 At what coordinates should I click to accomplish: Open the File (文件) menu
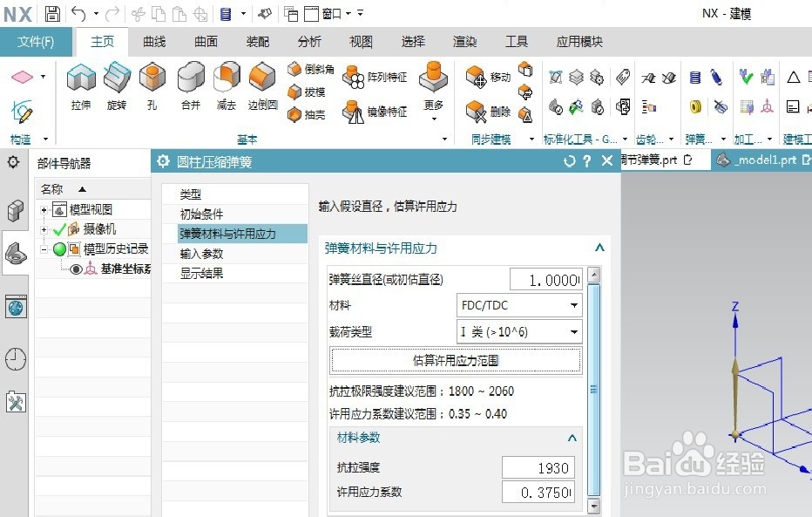(36, 42)
